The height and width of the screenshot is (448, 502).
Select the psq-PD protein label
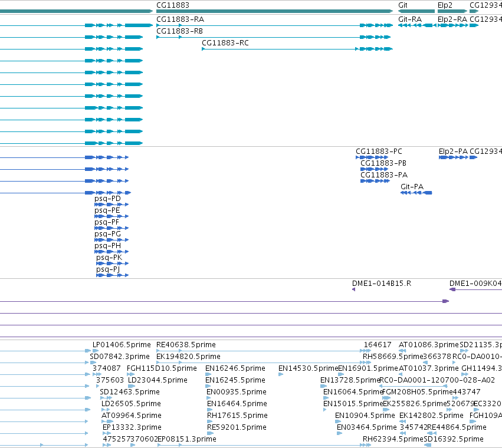point(107,199)
